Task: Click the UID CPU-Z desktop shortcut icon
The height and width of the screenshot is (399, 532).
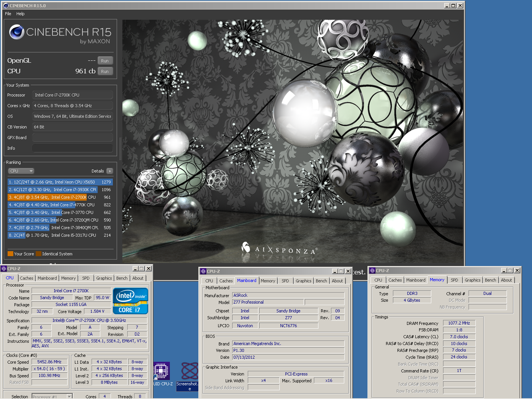Action: [161, 370]
